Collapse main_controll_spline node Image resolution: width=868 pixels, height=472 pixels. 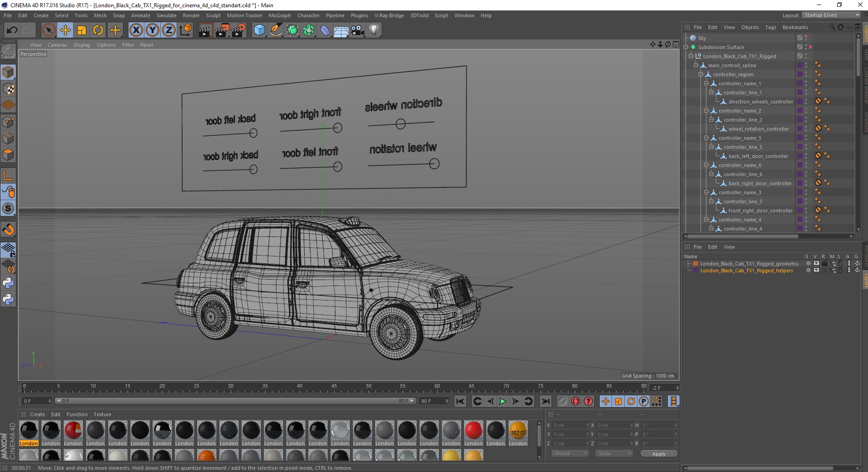pyautogui.click(x=695, y=65)
